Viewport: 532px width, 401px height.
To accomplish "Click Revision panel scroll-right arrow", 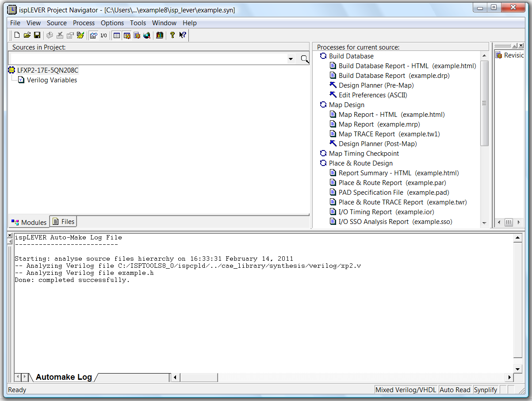I will pyautogui.click(x=519, y=222).
